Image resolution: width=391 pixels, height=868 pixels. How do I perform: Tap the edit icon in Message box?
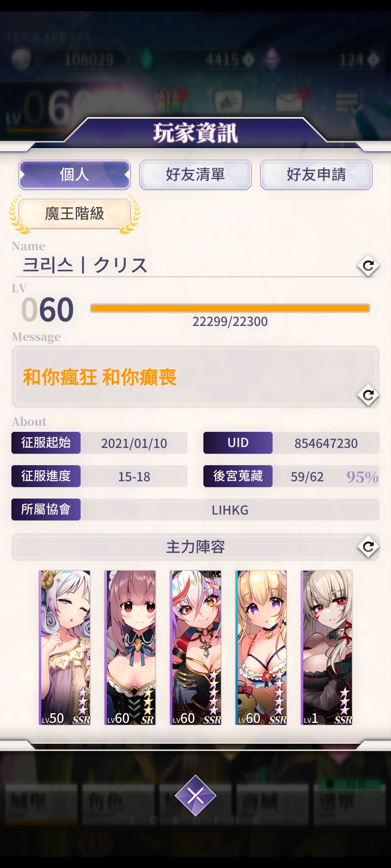coord(368,395)
